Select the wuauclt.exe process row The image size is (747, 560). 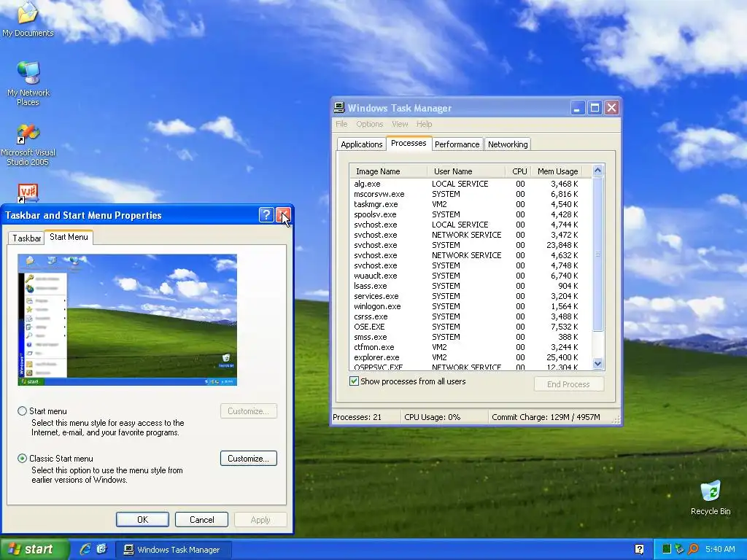pyautogui.click(x=471, y=276)
